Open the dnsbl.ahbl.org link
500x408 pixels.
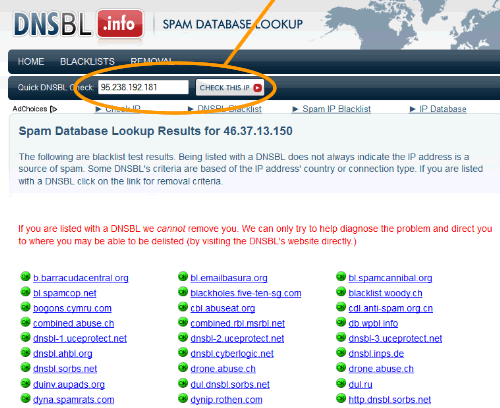pyautogui.click(x=63, y=354)
